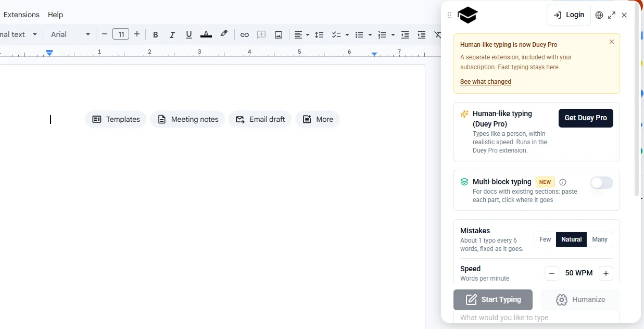
Task: Dismiss the Duey Pro notice banner
Action: click(612, 42)
